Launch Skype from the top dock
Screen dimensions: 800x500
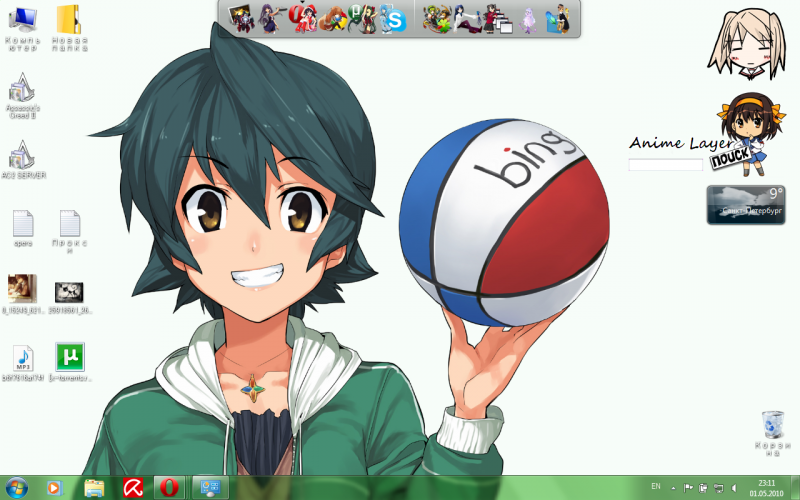click(393, 19)
